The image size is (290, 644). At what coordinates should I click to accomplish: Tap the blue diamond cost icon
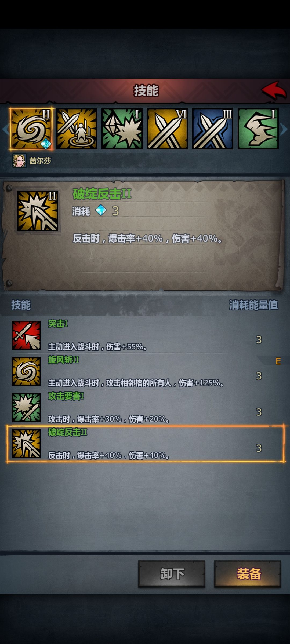(x=101, y=210)
